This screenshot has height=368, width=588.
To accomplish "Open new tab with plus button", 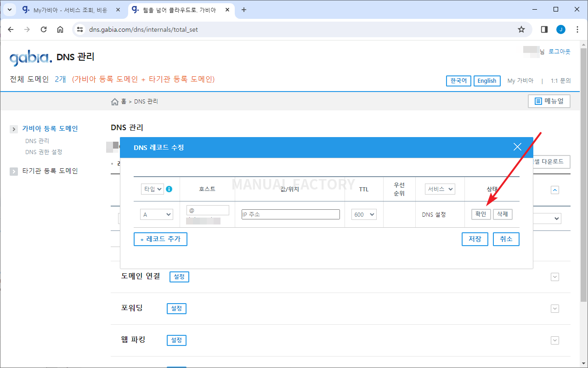I will pyautogui.click(x=244, y=10).
